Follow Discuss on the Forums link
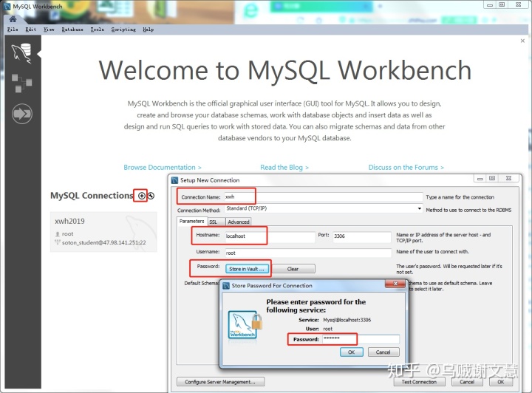 [406, 168]
